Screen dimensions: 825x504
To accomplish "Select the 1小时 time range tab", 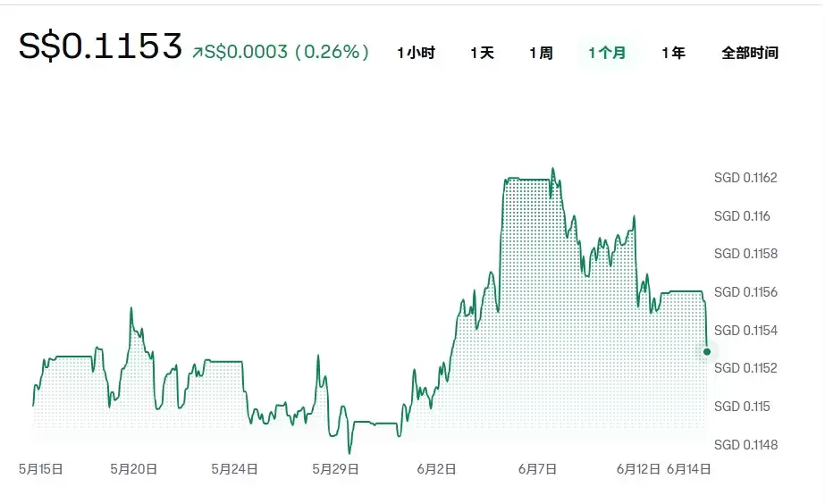I will [x=416, y=53].
